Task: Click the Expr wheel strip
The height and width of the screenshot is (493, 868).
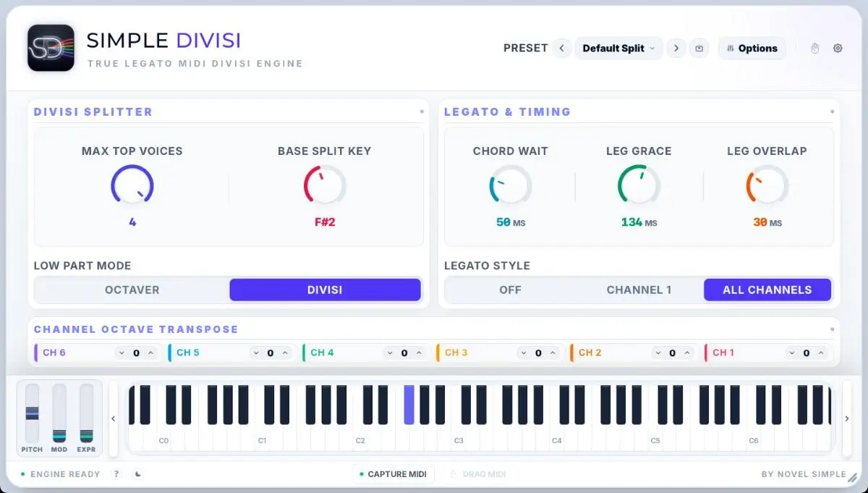Action: click(x=87, y=413)
